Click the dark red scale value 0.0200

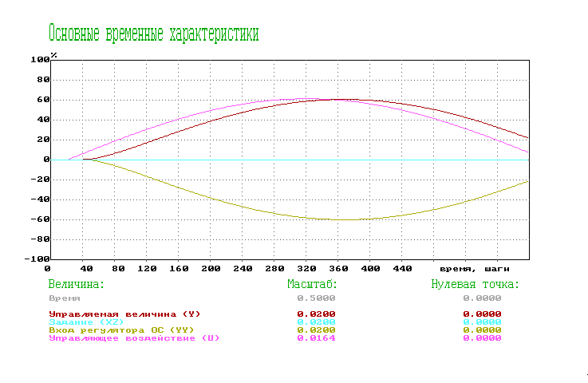coord(316,314)
